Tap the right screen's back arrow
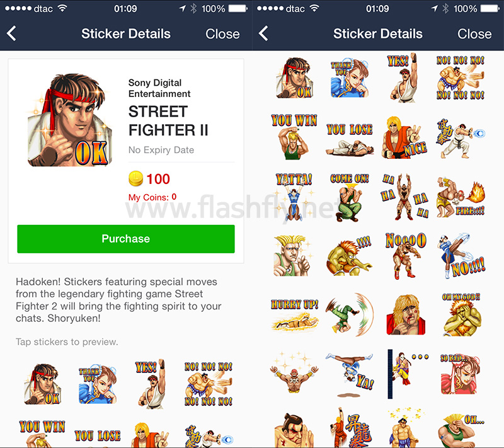 click(263, 33)
